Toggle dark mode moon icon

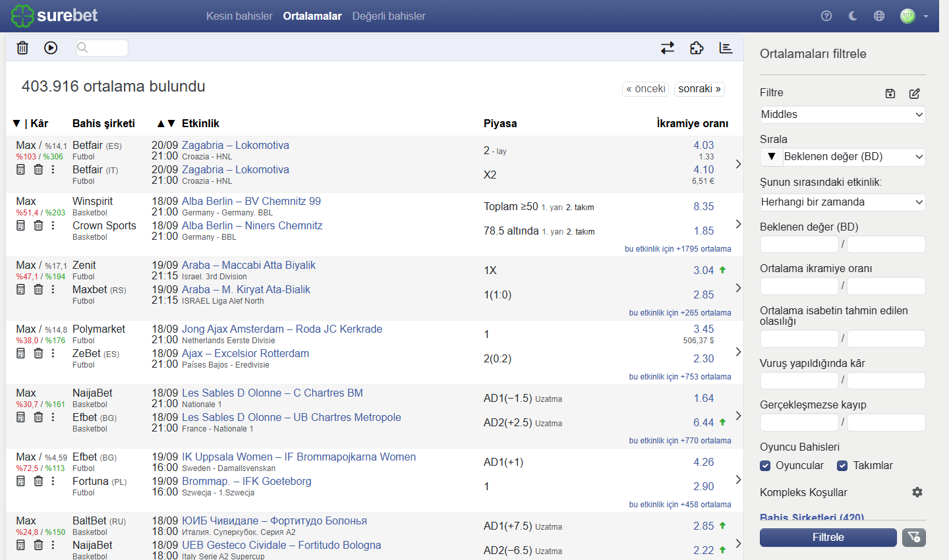pyautogui.click(x=853, y=16)
